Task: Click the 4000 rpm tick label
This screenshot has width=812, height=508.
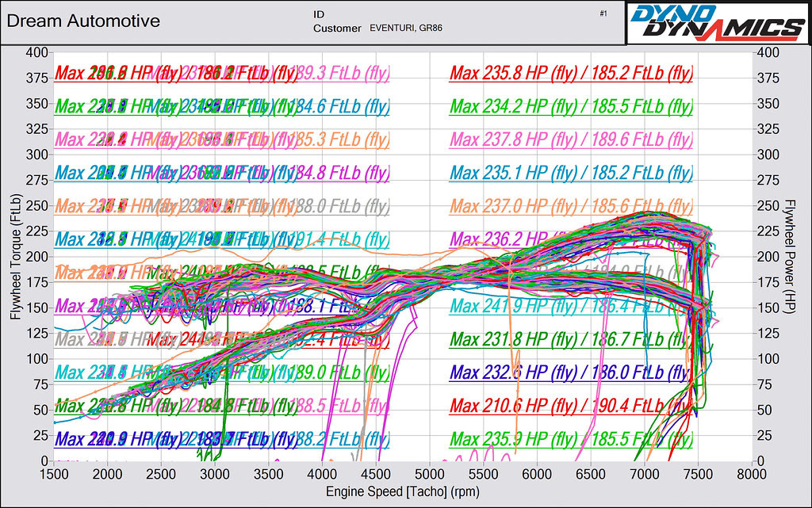Action: pyautogui.click(x=322, y=474)
